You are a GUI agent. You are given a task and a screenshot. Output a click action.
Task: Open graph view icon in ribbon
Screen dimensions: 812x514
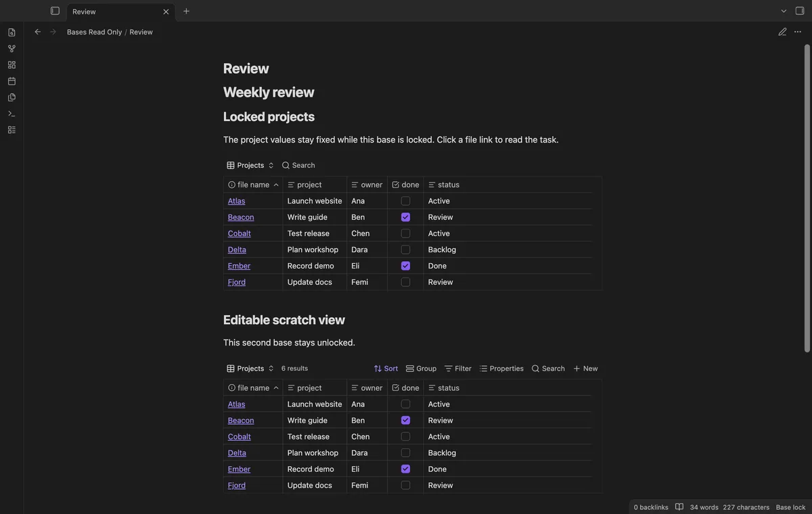[12, 49]
